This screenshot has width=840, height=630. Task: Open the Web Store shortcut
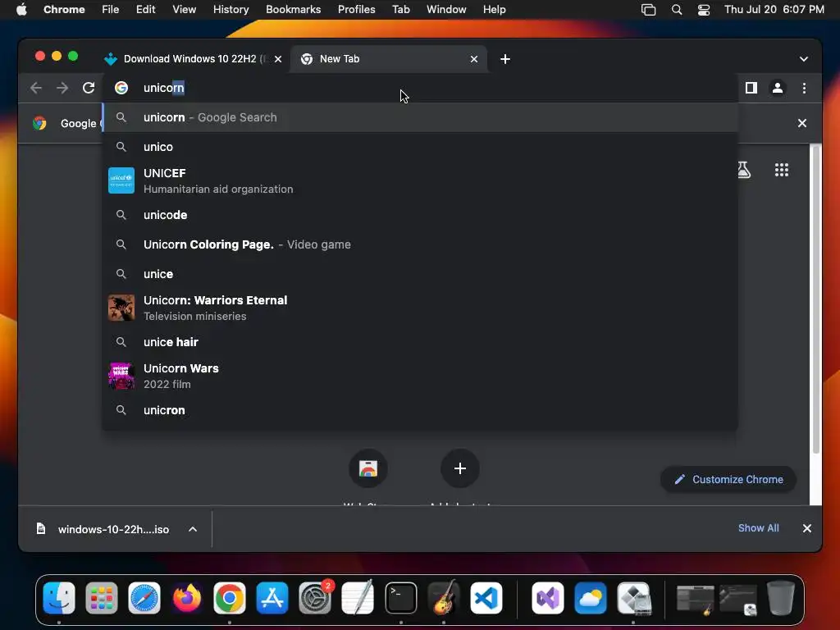pyautogui.click(x=368, y=468)
